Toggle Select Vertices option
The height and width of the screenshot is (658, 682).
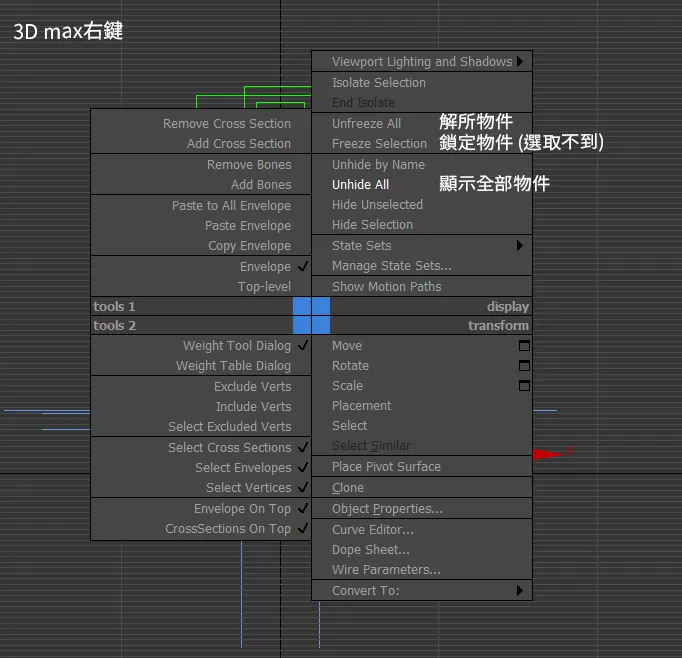coord(201,488)
